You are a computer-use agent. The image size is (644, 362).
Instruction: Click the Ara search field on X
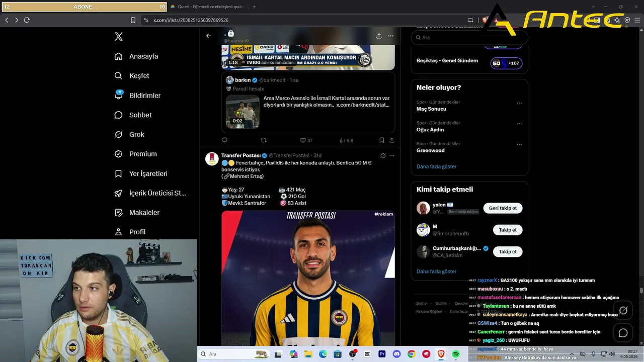tap(469, 37)
